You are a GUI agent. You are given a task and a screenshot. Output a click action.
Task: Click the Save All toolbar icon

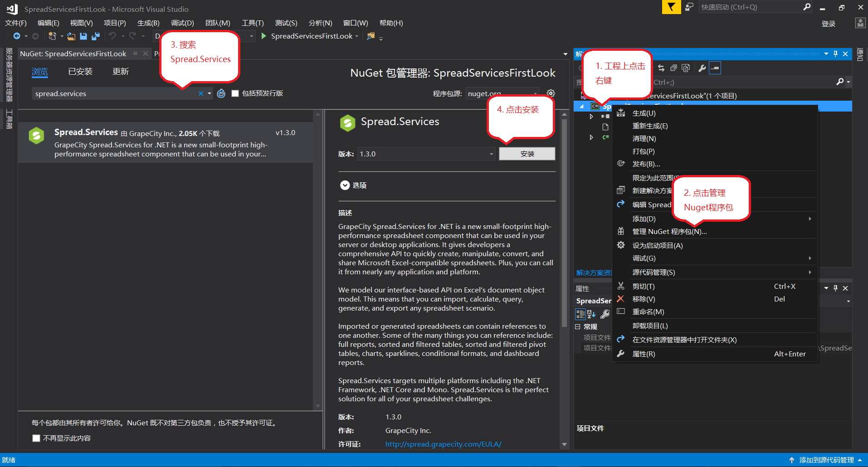click(x=95, y=36)
